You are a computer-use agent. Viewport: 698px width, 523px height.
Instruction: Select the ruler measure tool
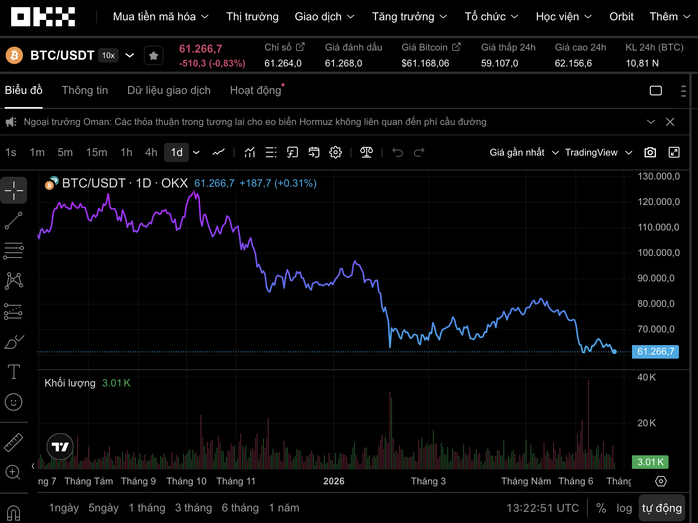coord(13,442)
